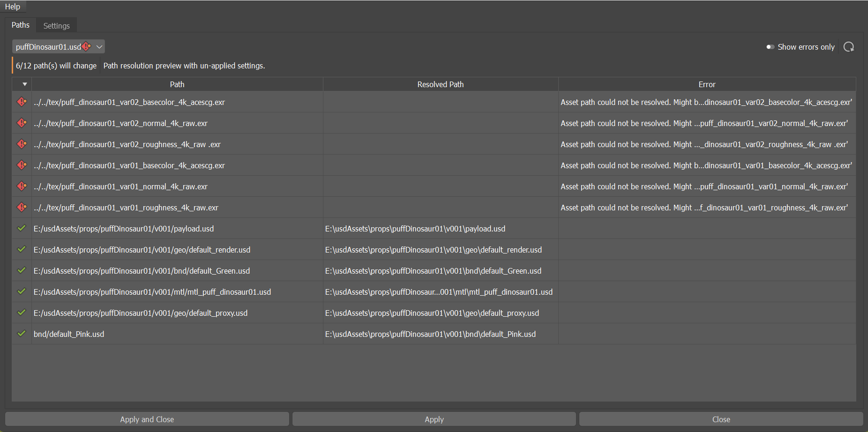868x432 pixels.
Task: Expand the status column sort arrow
Action: (24, 84)
